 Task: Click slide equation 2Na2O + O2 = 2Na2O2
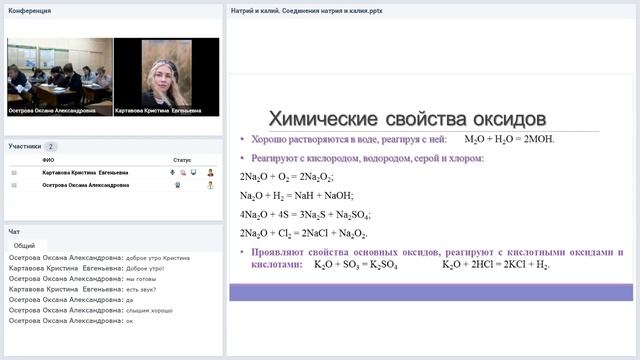(x=287, y=177)
